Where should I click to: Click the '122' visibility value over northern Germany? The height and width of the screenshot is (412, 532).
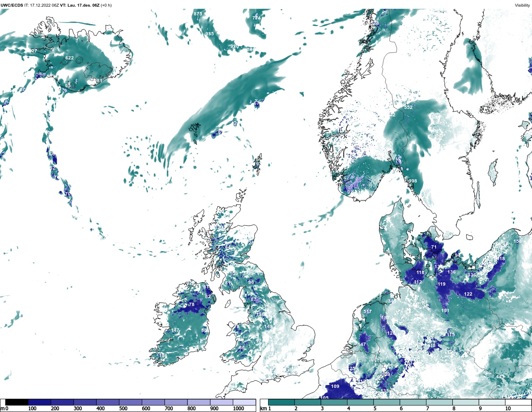coord(468,294)
